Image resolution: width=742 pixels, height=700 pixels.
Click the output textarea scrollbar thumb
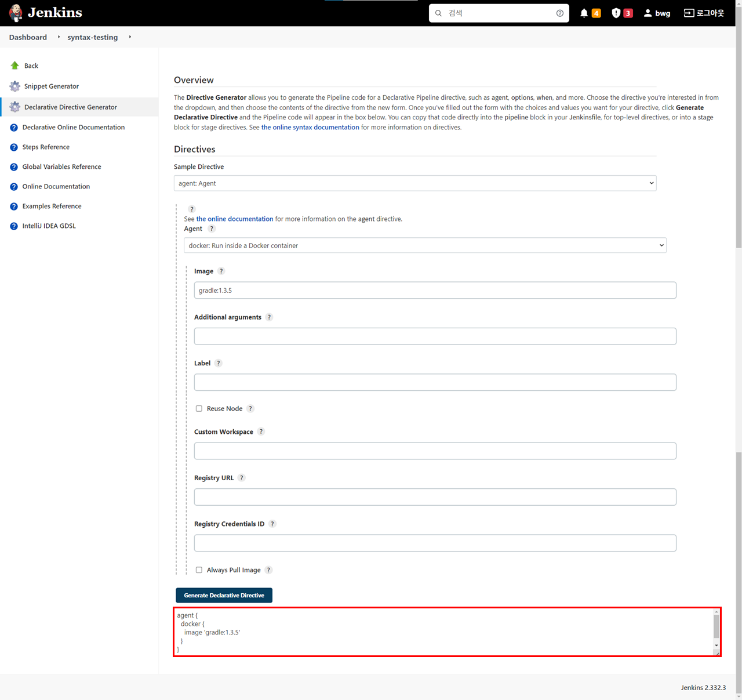(716, 626)
